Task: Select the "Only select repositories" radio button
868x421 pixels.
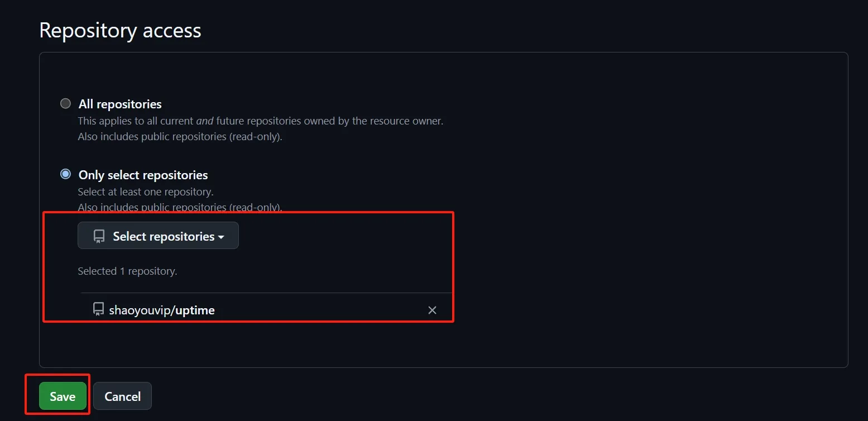Action: click(66, 174)
